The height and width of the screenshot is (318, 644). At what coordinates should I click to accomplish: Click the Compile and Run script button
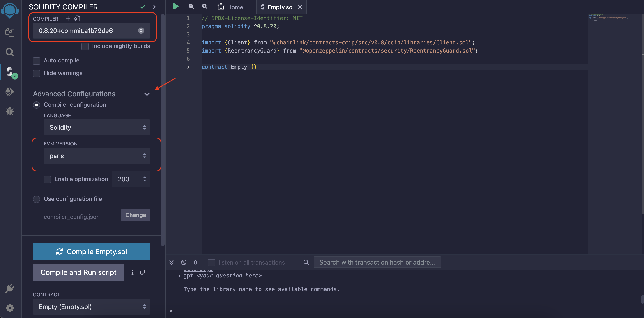(x=78, y=272)
